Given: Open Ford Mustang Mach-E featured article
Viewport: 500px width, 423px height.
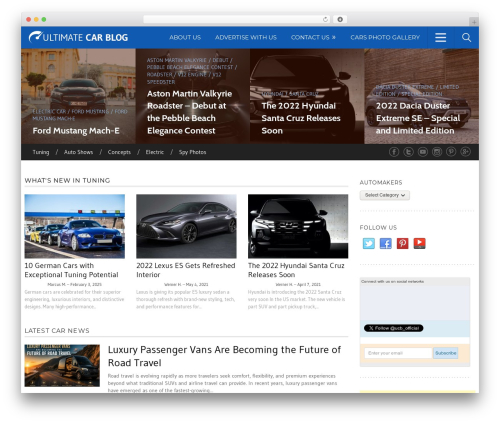Looking at the screenshot, I should pyautogui.click(x=76, y=131).
